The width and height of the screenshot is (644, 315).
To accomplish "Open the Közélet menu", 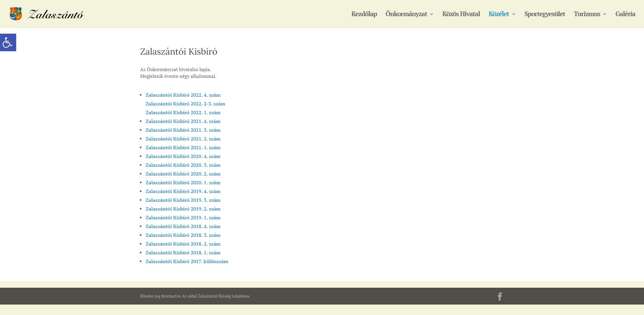I will 499,14.
